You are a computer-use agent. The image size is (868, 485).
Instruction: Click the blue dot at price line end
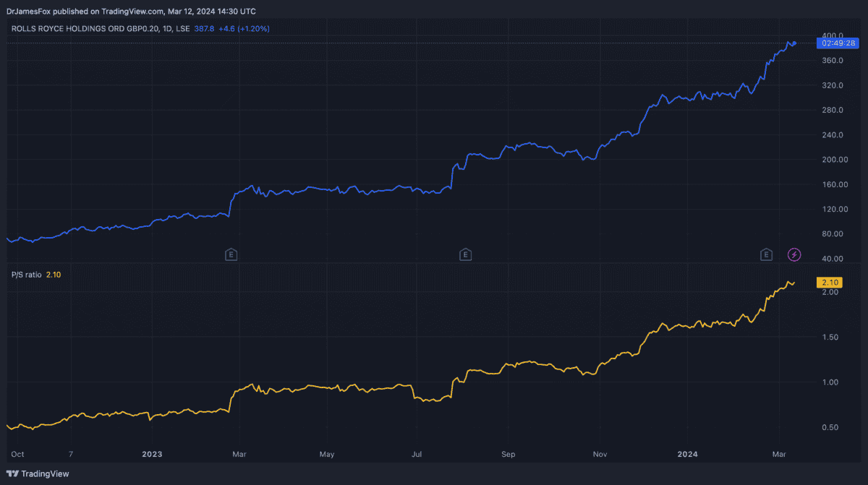click(x=794, y=43)
